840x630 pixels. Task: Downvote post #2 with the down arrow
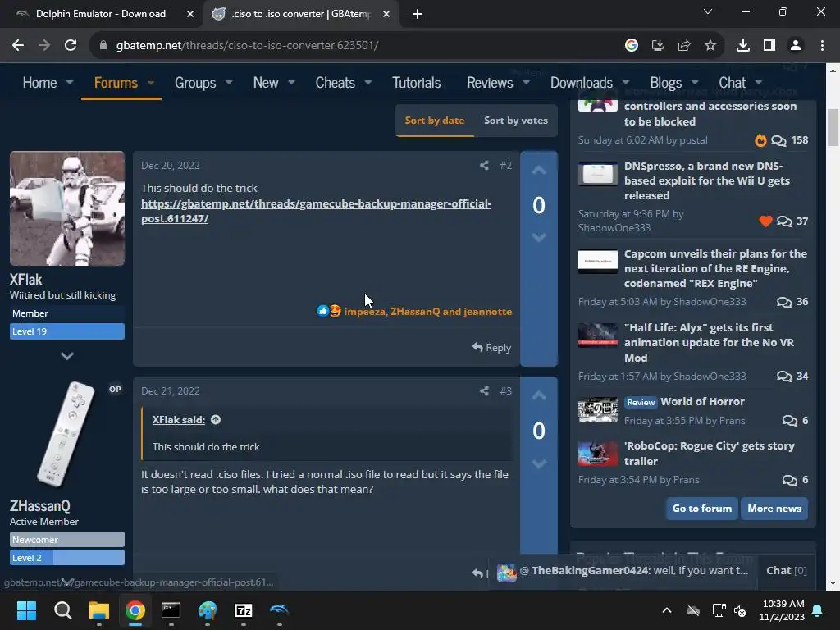[539, 237]
